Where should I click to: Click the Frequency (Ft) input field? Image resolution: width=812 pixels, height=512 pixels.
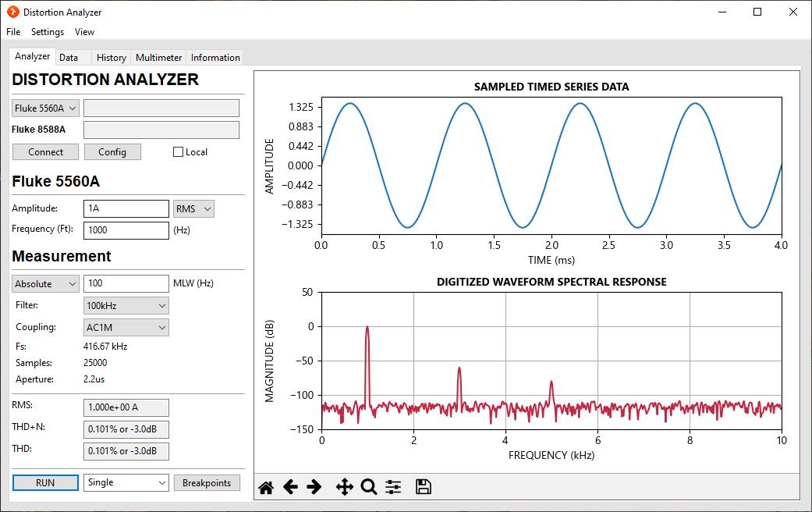[x=126, y=230]
